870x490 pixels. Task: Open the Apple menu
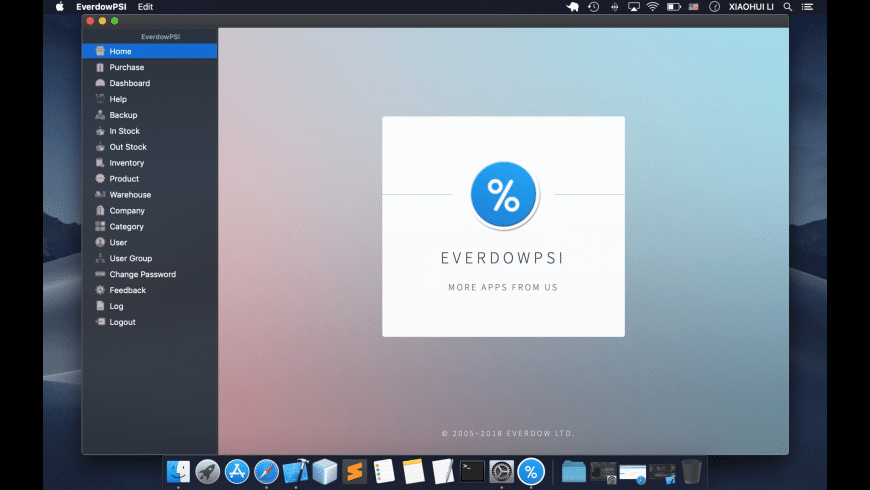(x=59, y=7)
